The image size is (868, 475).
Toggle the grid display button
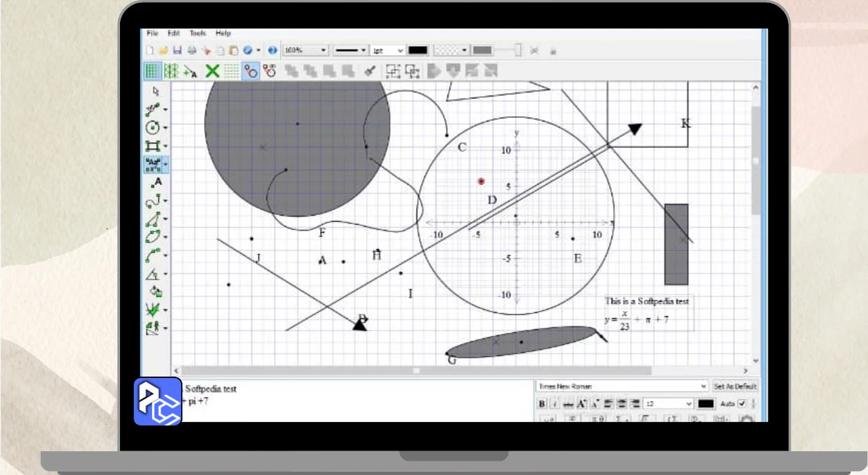pos(153,70)
